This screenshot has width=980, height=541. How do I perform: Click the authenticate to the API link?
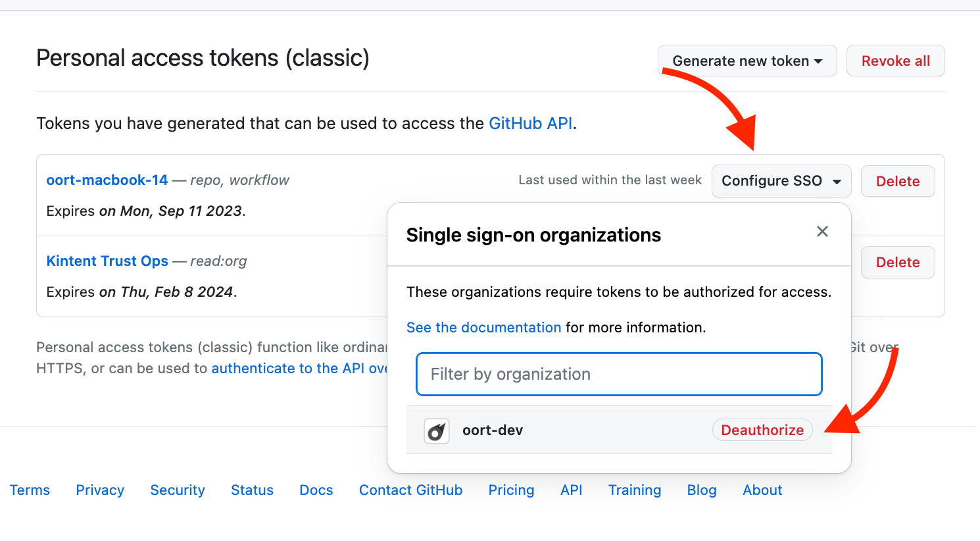[x=299, y=369]
